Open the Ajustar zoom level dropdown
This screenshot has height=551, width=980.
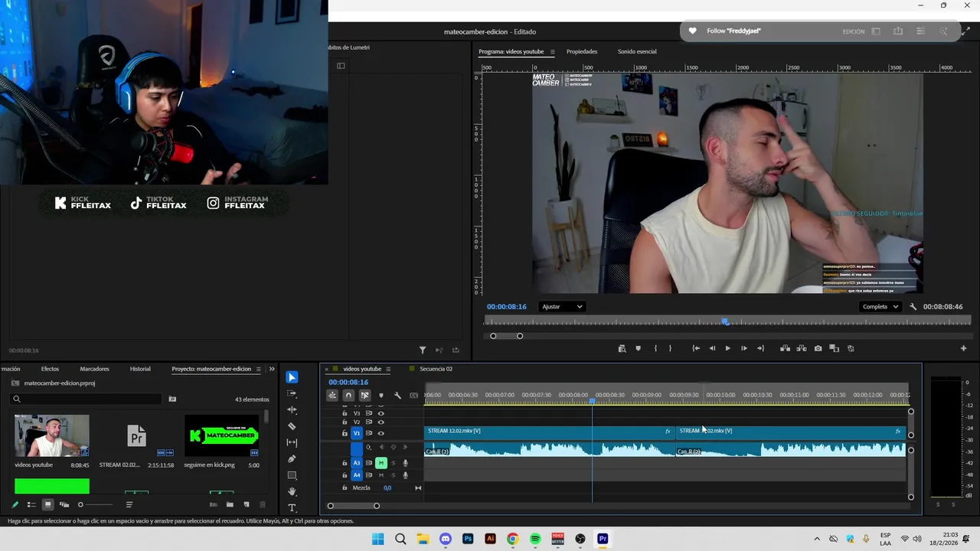tap(563, 307)
